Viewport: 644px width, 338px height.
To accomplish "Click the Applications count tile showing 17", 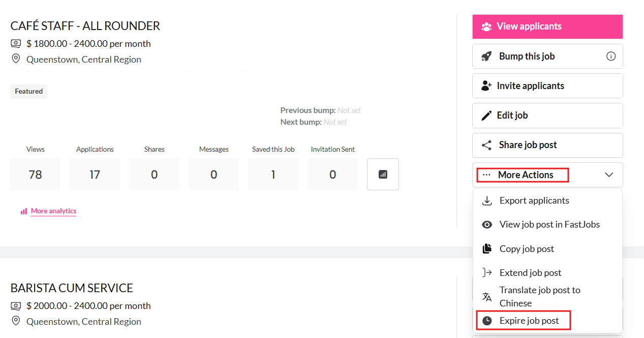I will 95,174.
